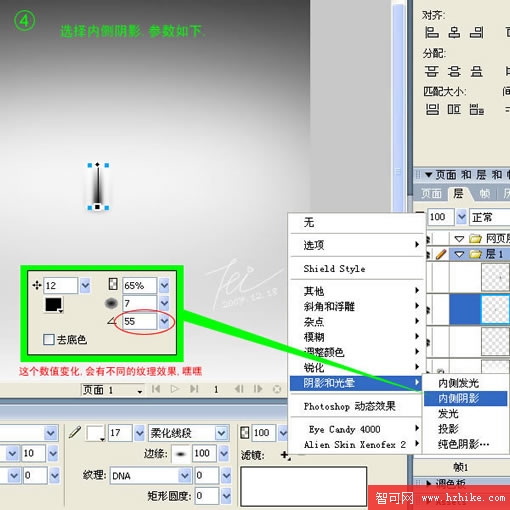
Task: Click the match width and height icon
Action: pyautogui.click(x=477, y=109)
